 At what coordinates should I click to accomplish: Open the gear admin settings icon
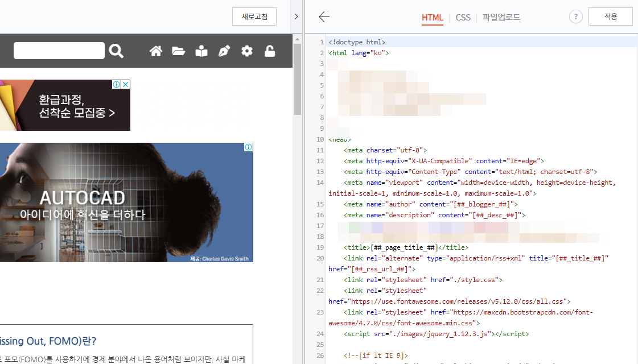[247, 51]
